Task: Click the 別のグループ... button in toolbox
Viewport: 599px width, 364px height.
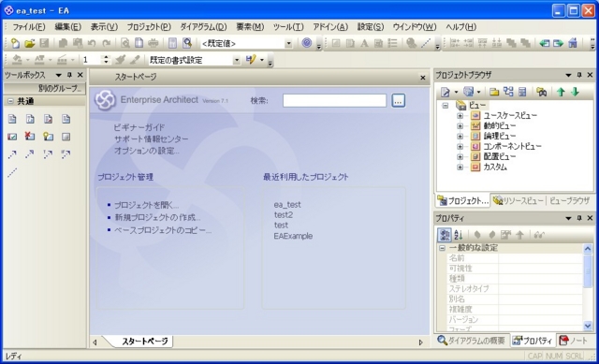Action: coord(45,89)
